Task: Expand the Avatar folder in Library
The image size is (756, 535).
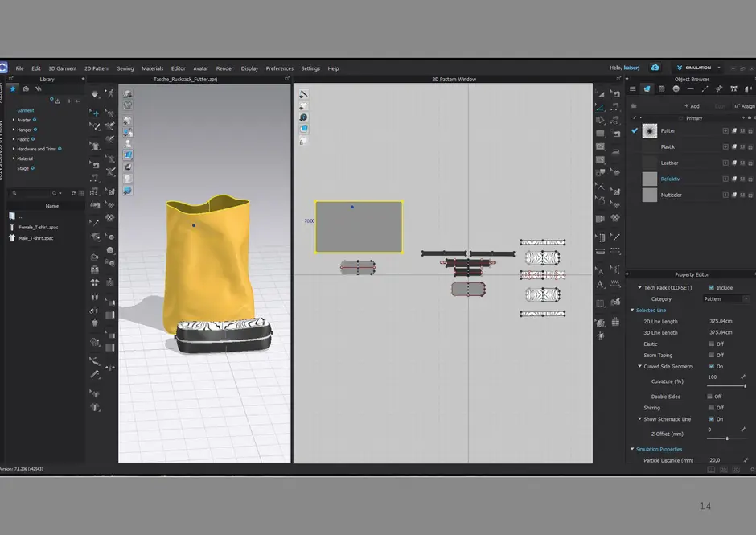Action: 14,120
